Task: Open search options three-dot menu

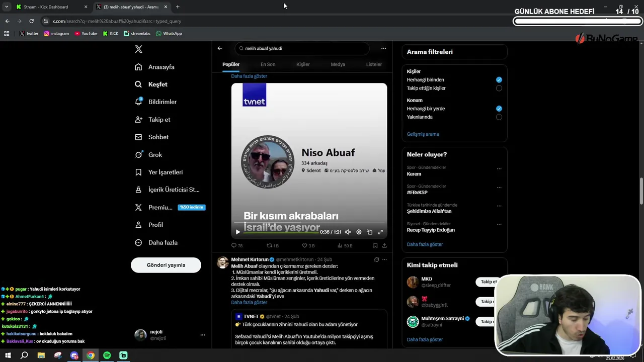Action: (383, 48)
